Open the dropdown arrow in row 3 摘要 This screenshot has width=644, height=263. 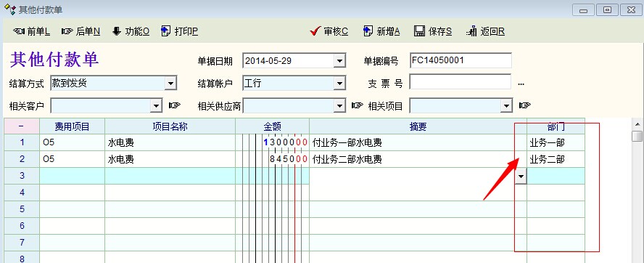click(521, 176)
